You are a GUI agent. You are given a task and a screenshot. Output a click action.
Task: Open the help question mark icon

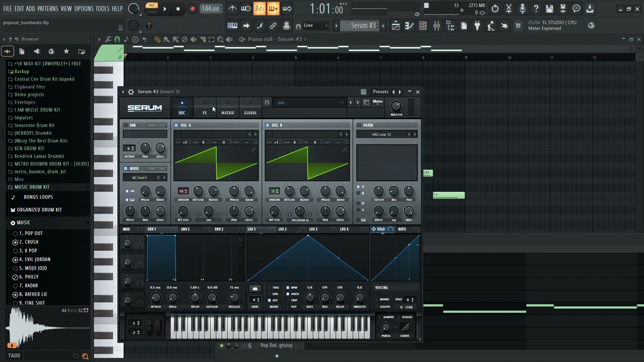[536, 9]
